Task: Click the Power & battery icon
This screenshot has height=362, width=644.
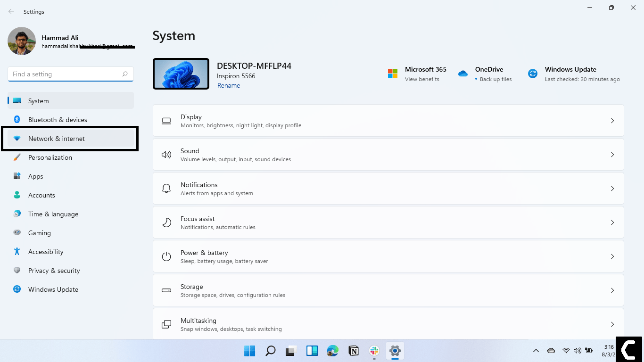Action: [166, 256]
